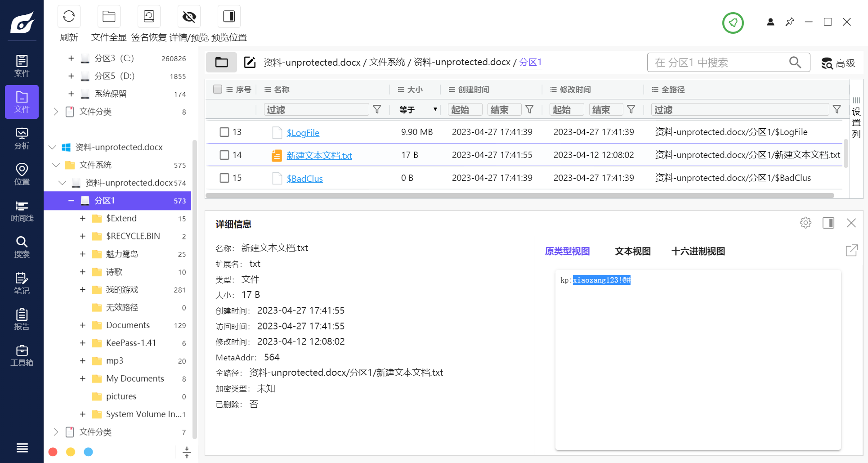868x463 pixels.
Task: Click the 刷新 refresh toolbar icon
Action: [x=69, y=17]
